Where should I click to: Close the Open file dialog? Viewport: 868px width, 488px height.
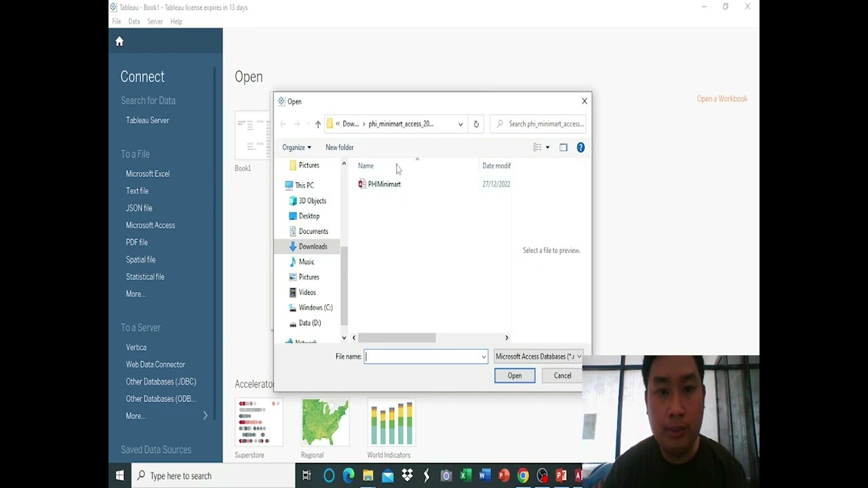click(x=585, y=101)
